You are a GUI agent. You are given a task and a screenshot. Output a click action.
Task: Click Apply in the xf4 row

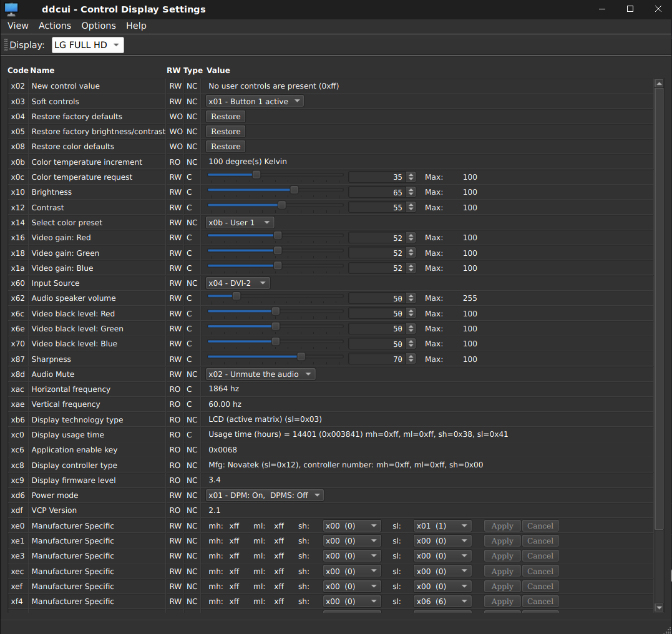502,602
